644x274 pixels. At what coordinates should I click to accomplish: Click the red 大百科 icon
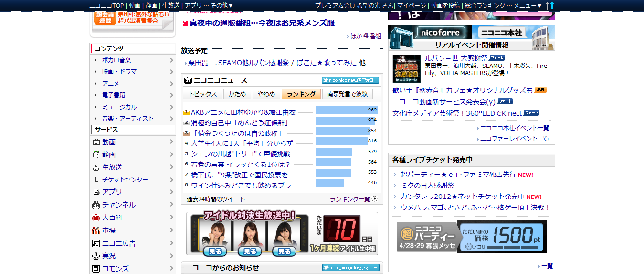click(x=96, y=218)
